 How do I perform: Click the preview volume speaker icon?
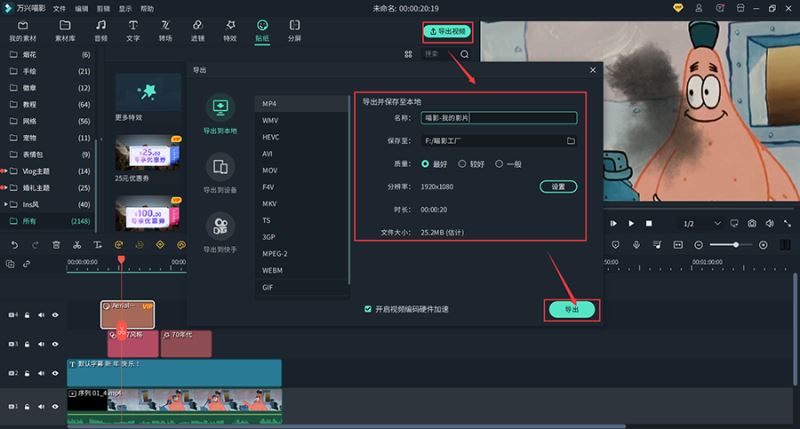tap(769, 223)
